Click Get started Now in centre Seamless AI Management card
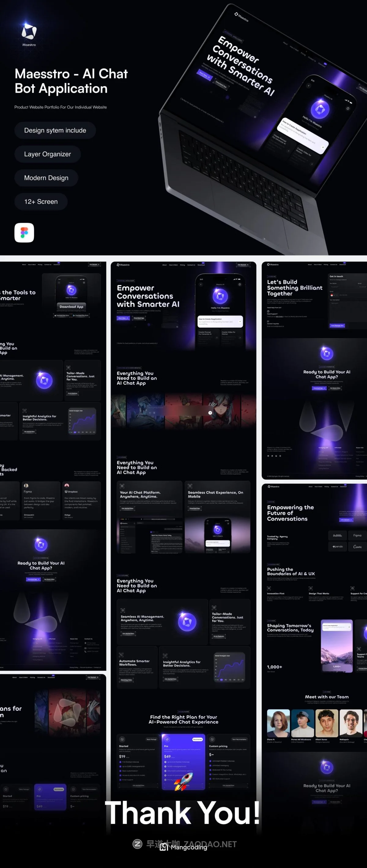367x868 pixels. click(128, 634)
